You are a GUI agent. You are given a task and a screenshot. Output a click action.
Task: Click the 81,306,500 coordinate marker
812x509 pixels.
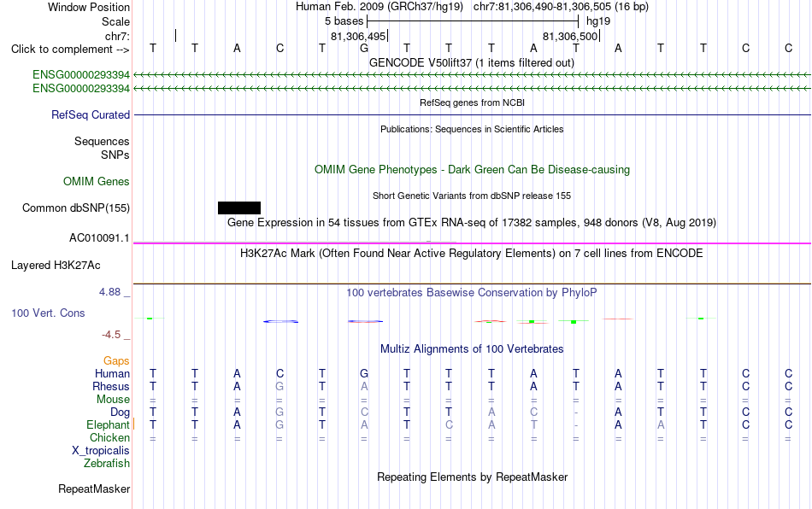click(x=570, y=36)
